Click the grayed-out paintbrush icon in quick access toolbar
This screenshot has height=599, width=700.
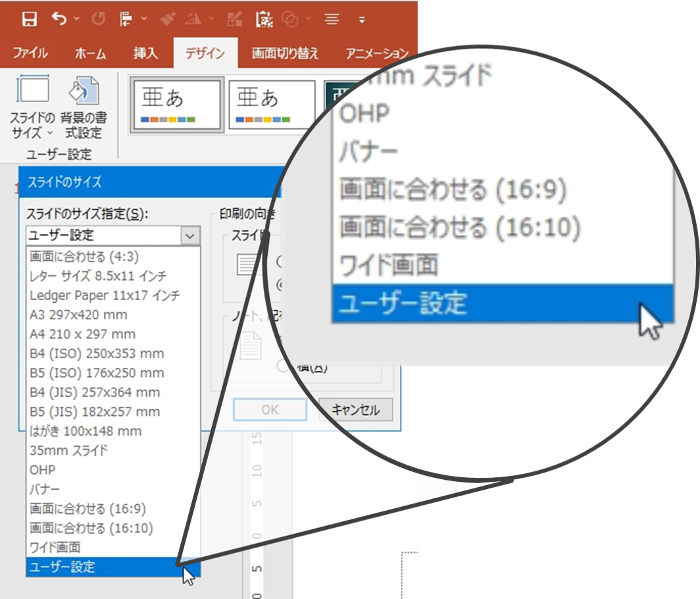coord(167,19)
